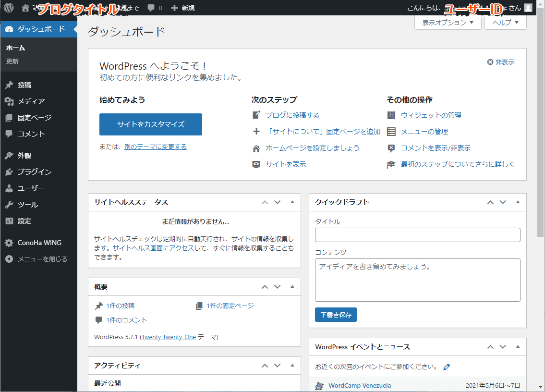Select ダッシュボード in the sidebar

tap(38, 29)
